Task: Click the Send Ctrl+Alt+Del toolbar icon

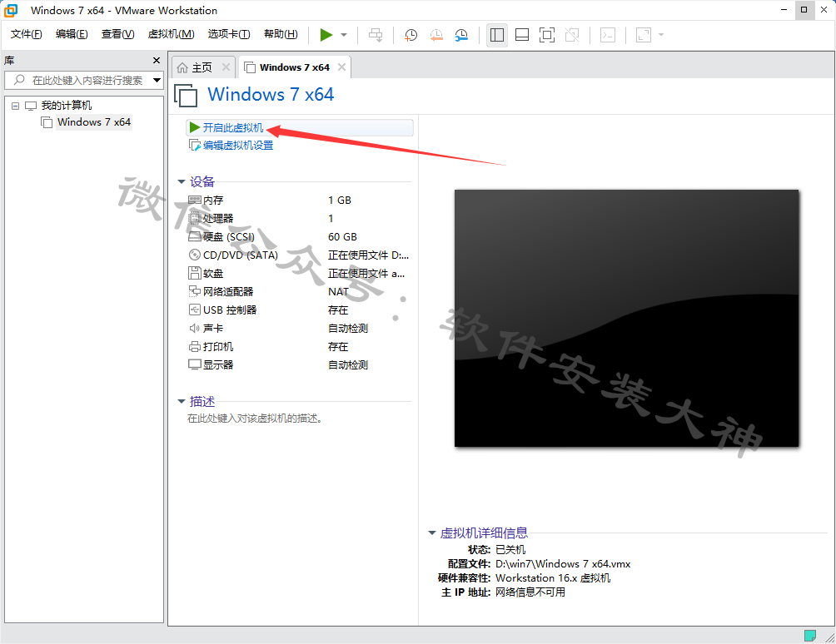Action: [x=376, y=35]
